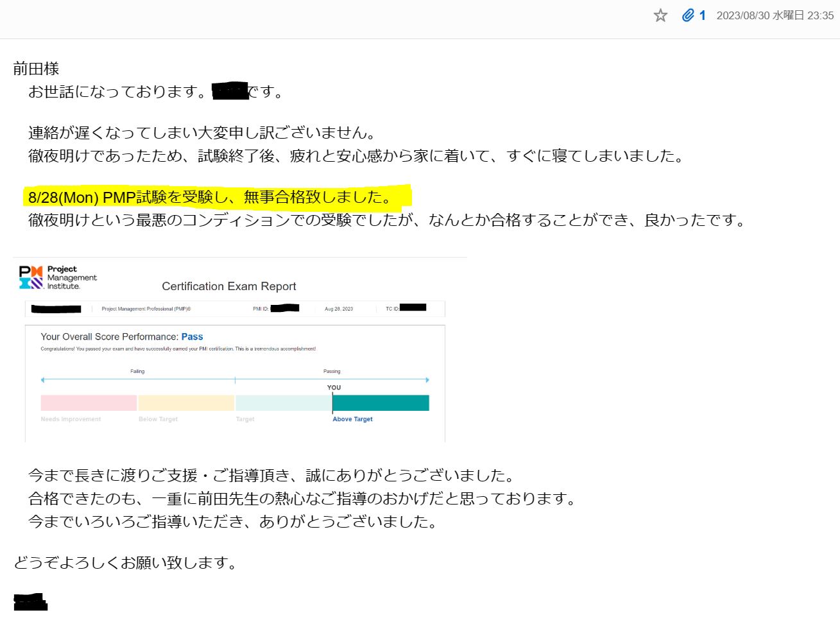
Task: Click the right arrow of the Passing scale
Action: [x=427, y=379]
